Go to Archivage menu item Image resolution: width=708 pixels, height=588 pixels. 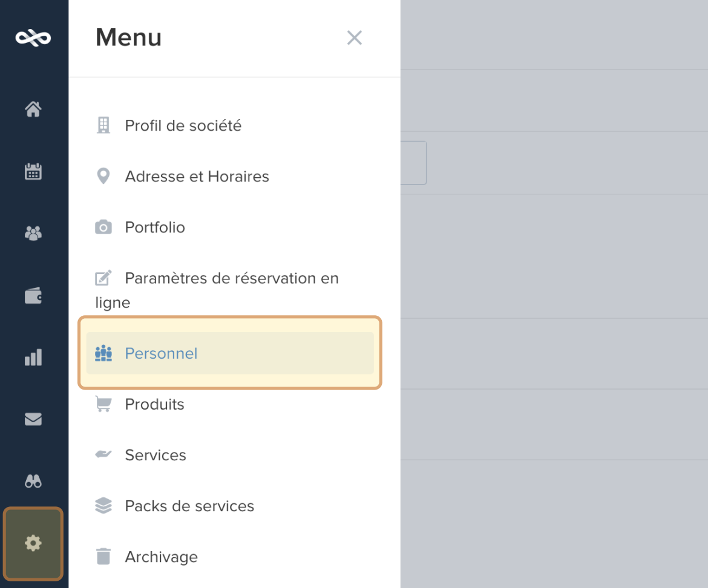click(161, 557)
